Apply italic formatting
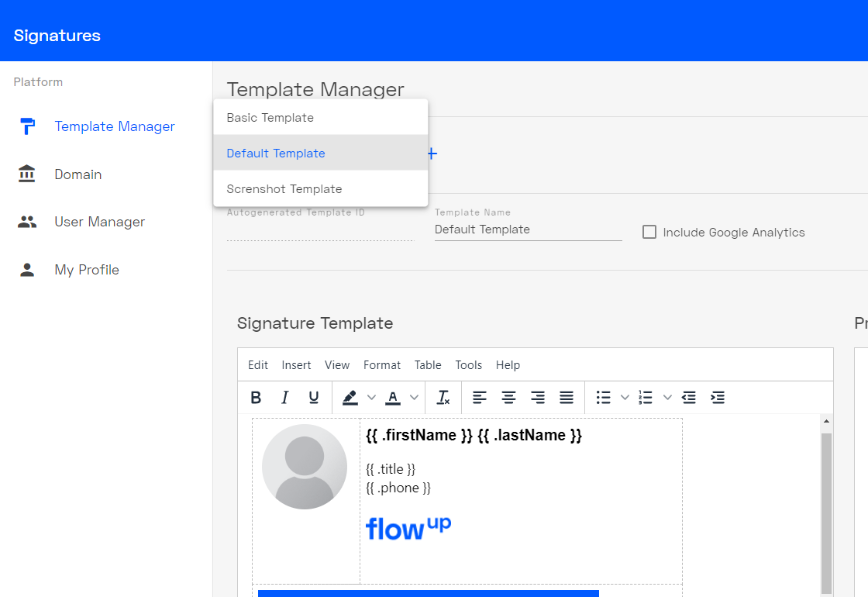Image resolution: width=868 pixels, height=597 pixels. click(x=284, y=397)
